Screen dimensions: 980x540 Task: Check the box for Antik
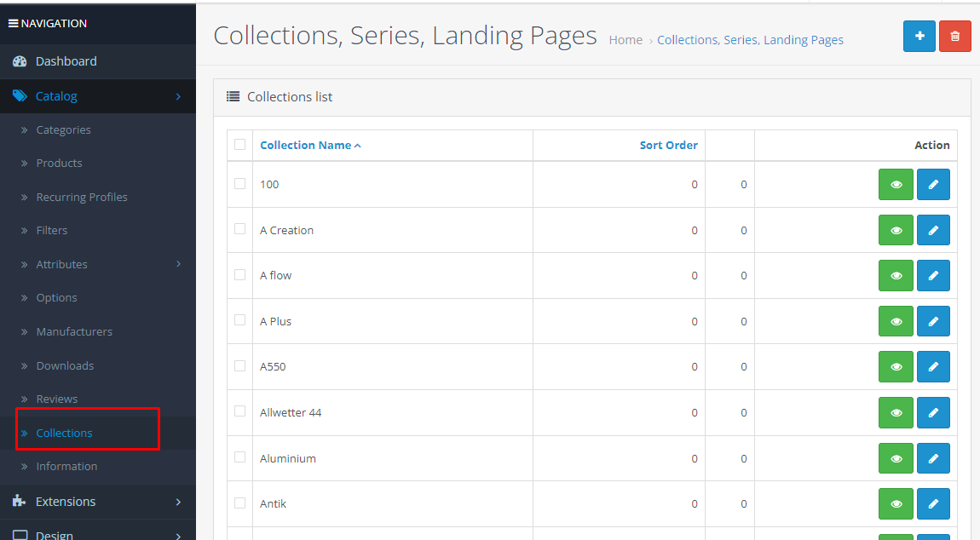[240, 503]
